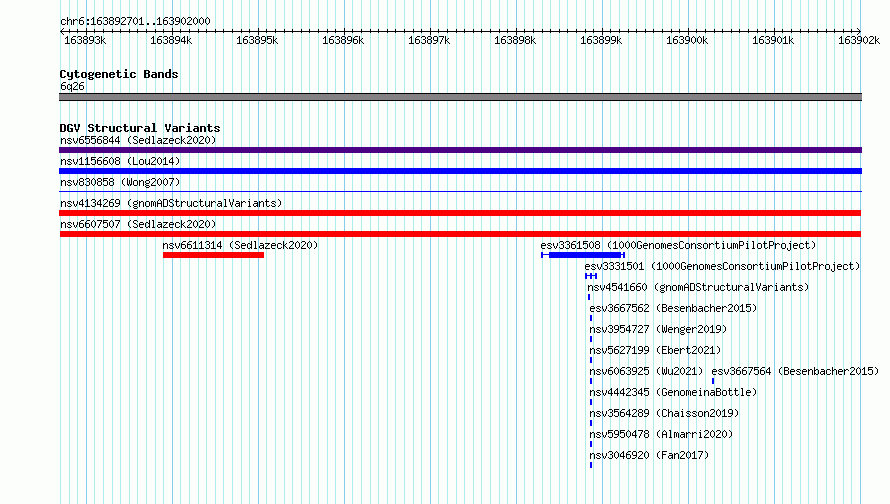Select the purple nsv6556844 variant bar
Screen dimensions: 890x504
(460, 150)
